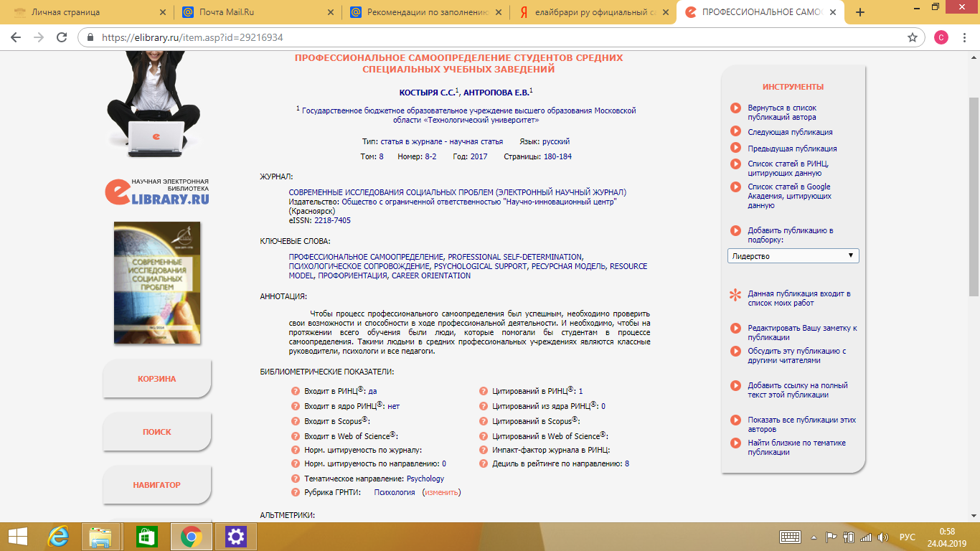Launch Internet Explorer from the taskbar

(58, 536)
